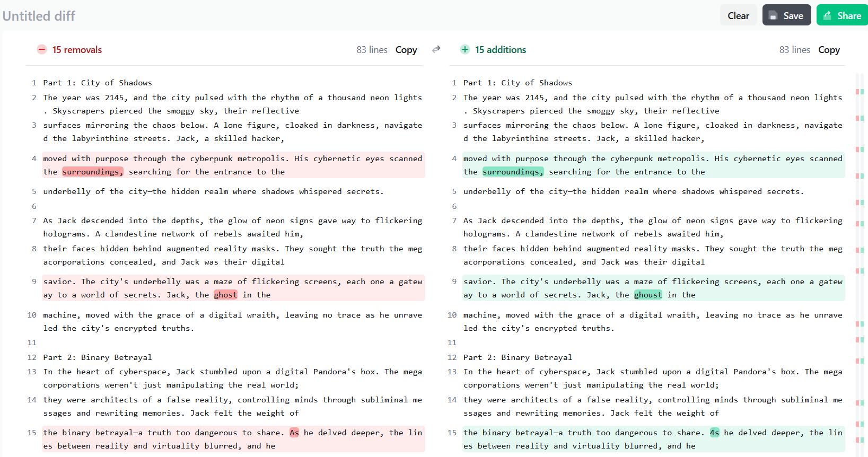Click the red minus removals icon
The width and height of the screenshot is (868, 457).
42,49
